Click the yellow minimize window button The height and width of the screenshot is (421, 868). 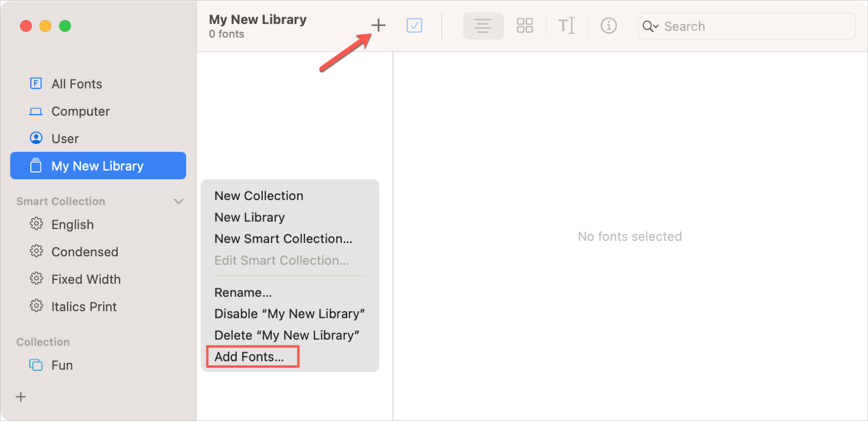pos(45,26)
